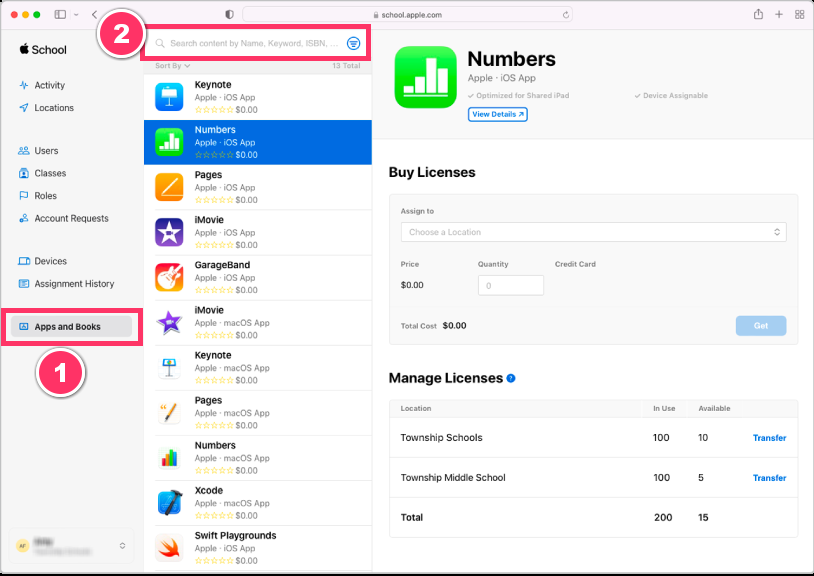This screenshot has height=576, width=814.
Task: Click the Swift Playgrounds icon
Action: tap(169, 548)
